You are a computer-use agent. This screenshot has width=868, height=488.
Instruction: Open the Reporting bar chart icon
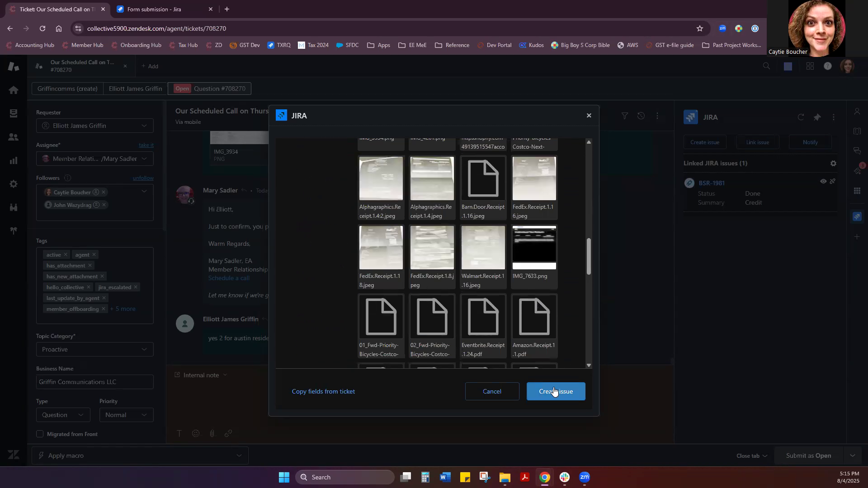(14, 160)
